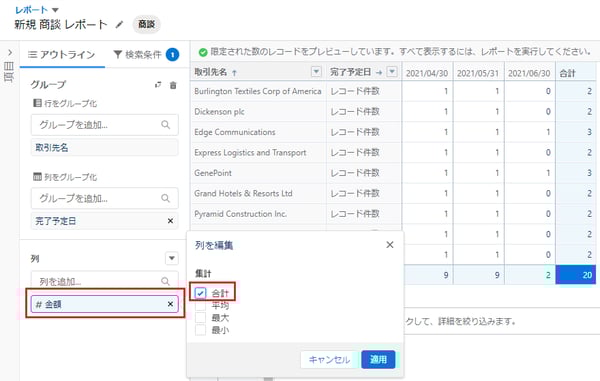Click the 列を追加 column search field

[104, 281]
